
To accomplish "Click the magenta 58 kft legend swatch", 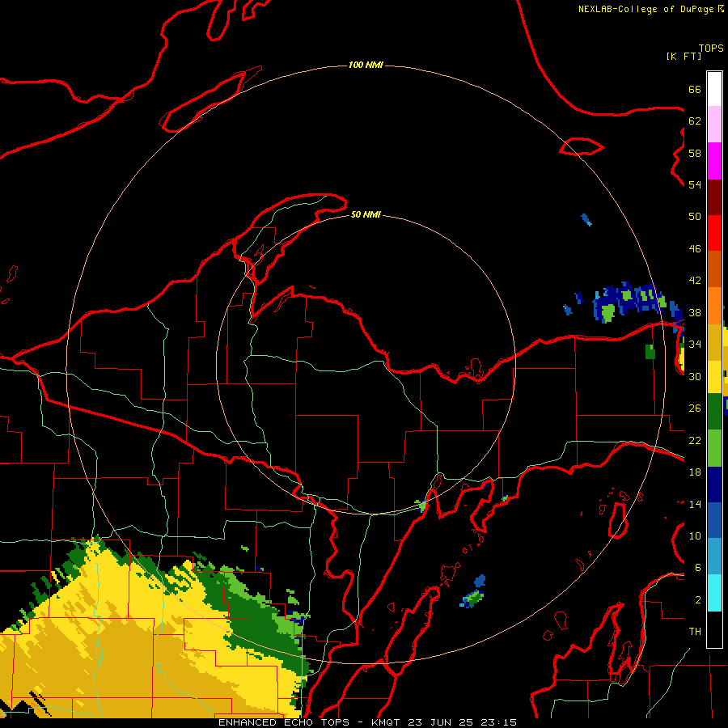I will pyautogui.click(x=714, y=161).
